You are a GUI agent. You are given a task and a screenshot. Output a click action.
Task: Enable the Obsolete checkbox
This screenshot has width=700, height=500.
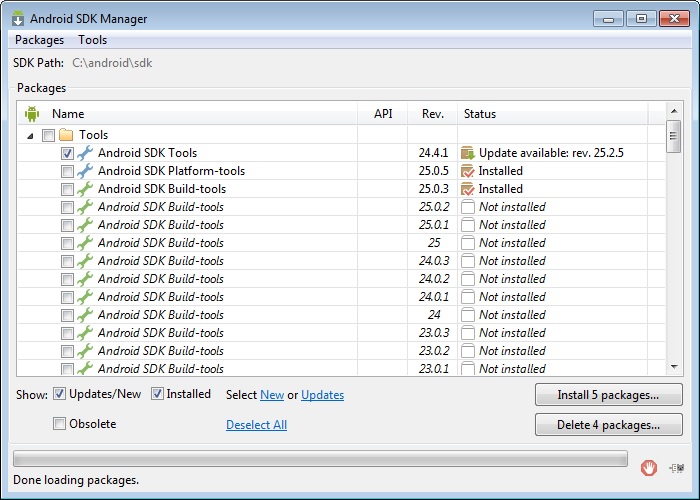(60, 424)
